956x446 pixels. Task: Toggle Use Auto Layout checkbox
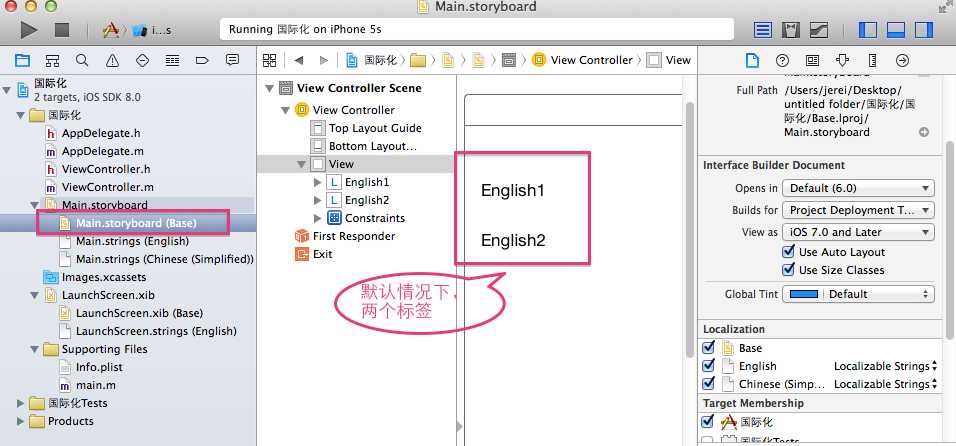pyautogui.click(x=788, y=252)
